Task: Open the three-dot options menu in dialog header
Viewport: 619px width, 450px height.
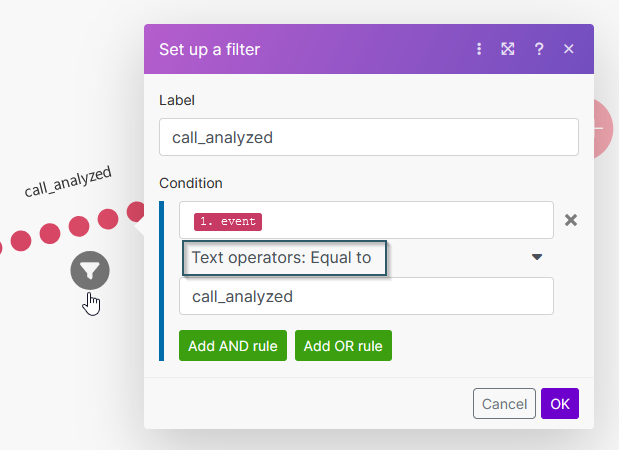Action: click(x=479, y=48)
